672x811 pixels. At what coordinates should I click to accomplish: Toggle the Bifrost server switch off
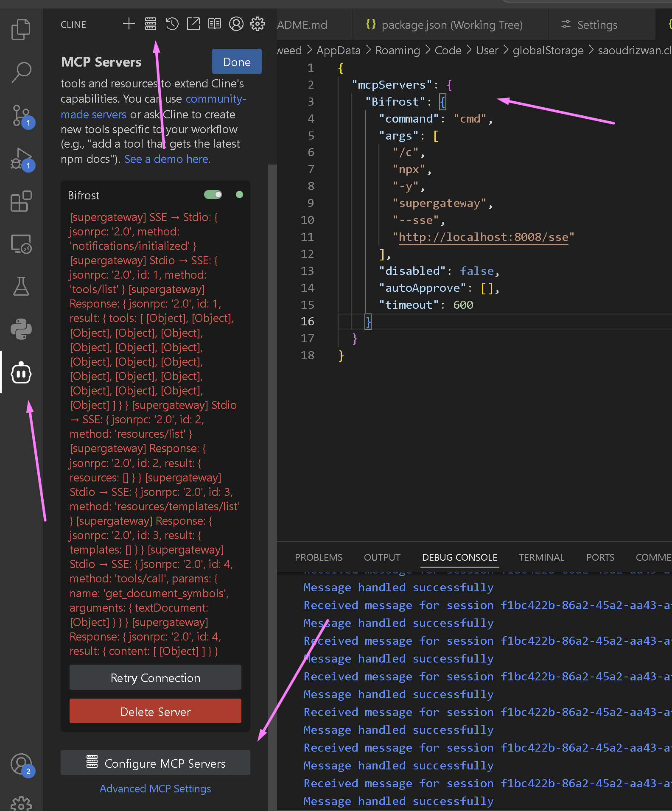point(213,195)
